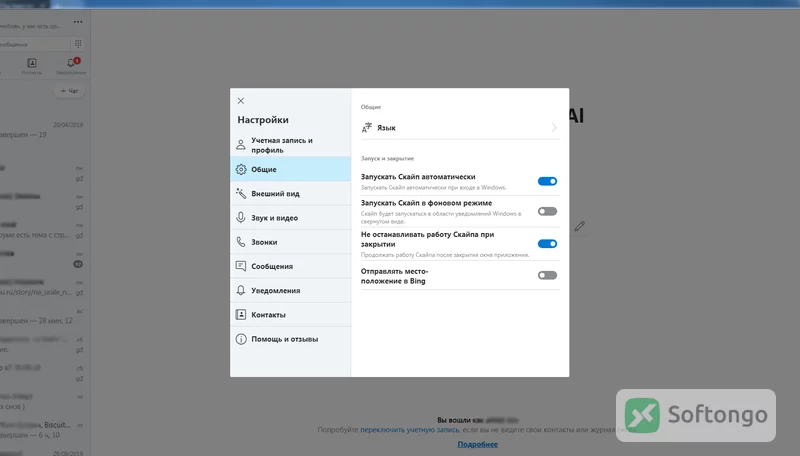The width and height of the screenshot is (800, 456).
Task: Click the gear icon next to Общие
Action: point(241,169)
